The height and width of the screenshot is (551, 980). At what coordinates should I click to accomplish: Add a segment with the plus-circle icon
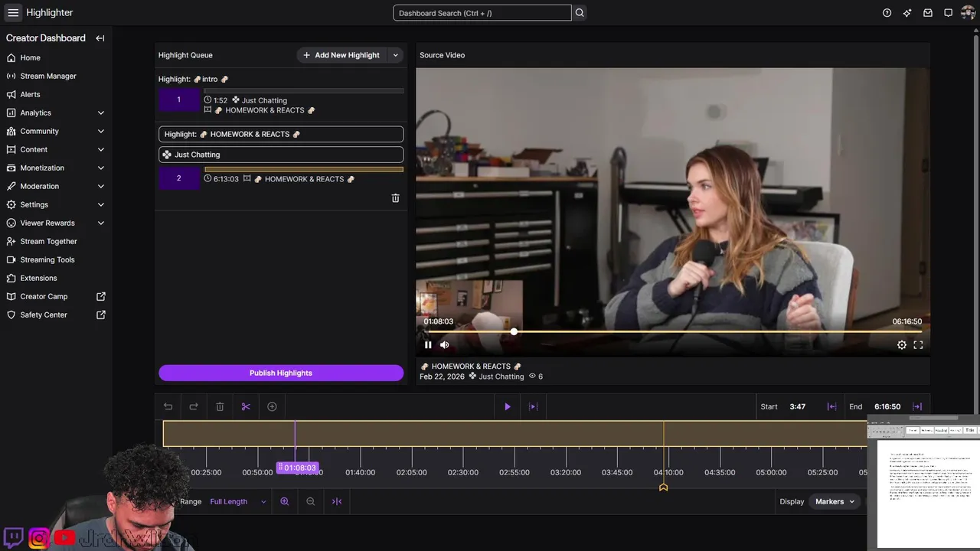point(272,406)
